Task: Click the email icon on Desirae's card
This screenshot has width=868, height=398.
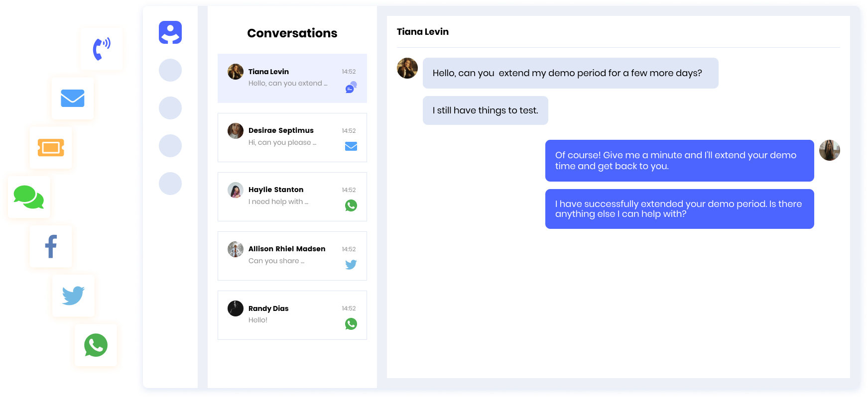Action: coord(351,146)
